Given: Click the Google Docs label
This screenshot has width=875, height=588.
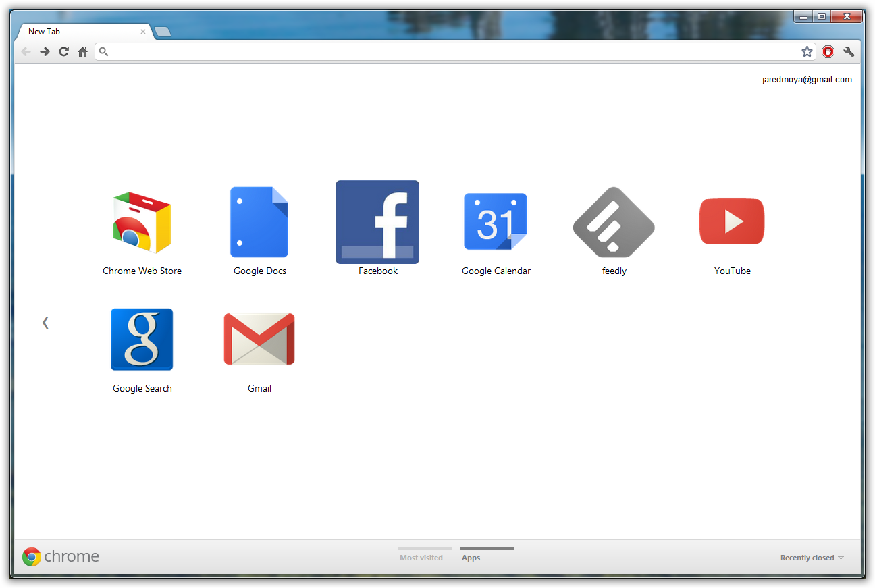Looking at the screenshot, I should click(x=260, y=271).
